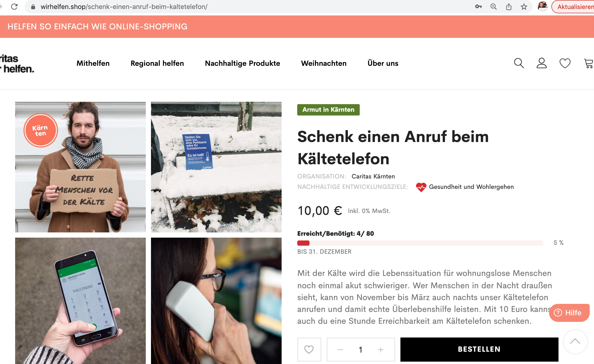Increase quantity with the plus button
This screenshot has width=594, height=364.
click(x=381, y=350)
